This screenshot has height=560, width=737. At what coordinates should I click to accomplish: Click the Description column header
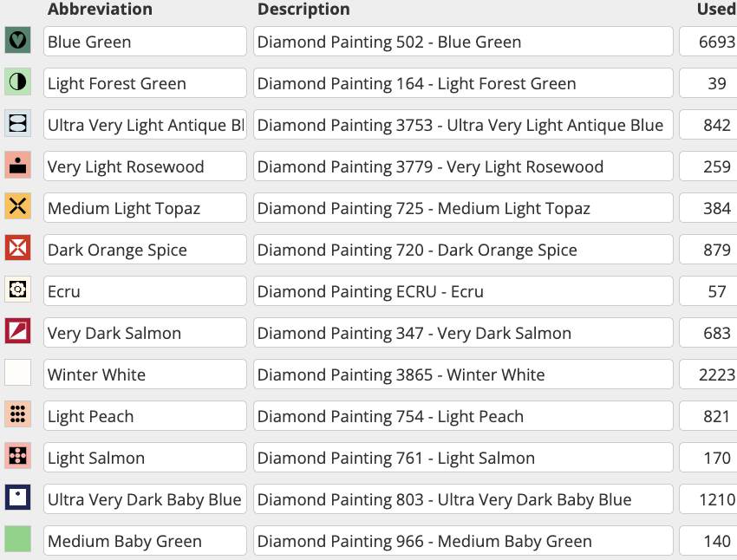tap(303, 10)
